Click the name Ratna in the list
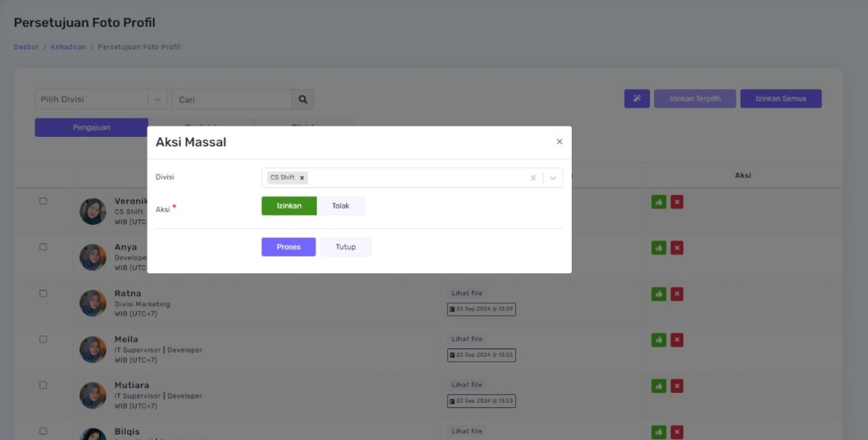 tap(128, 294)
